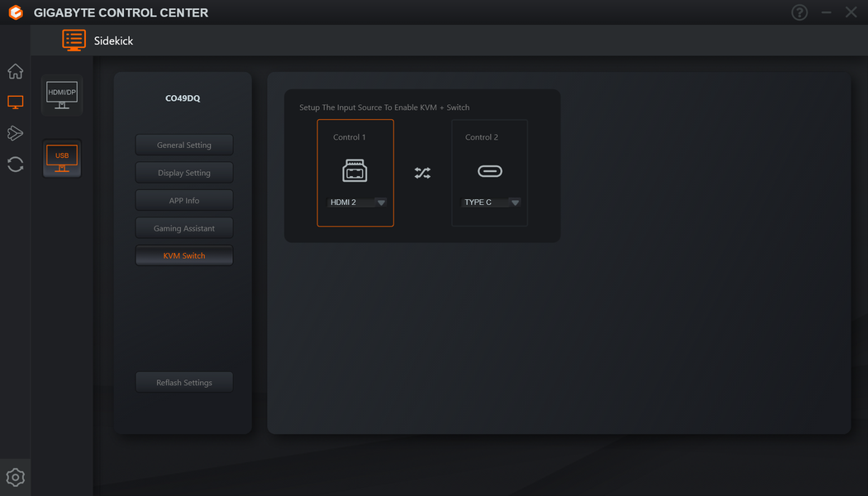Open Gaming Assistant tab
The height and width of the screenshot is (496, 868).
pyautogui.click(x=184, y=228)
